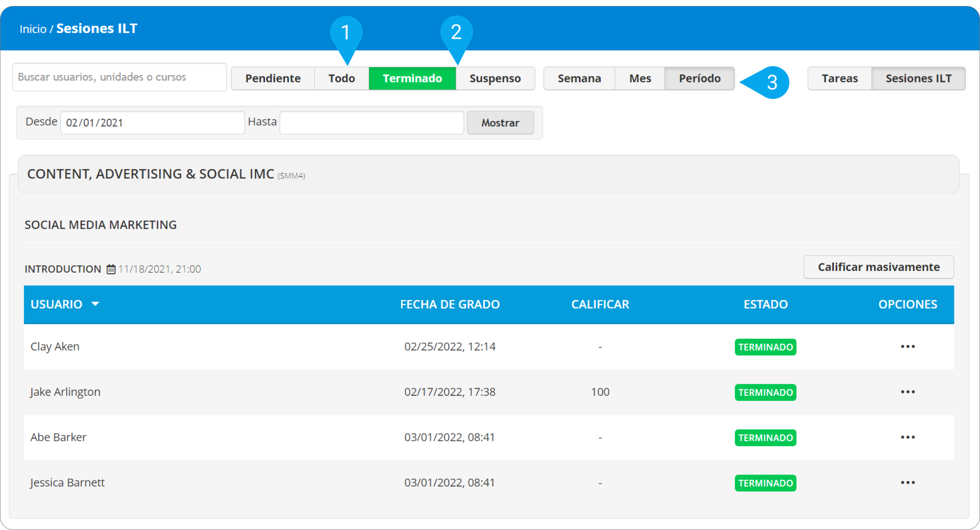Viewport: 980px width, 530px height.
Task: Select the Todo filter
Action: [341, 78]
